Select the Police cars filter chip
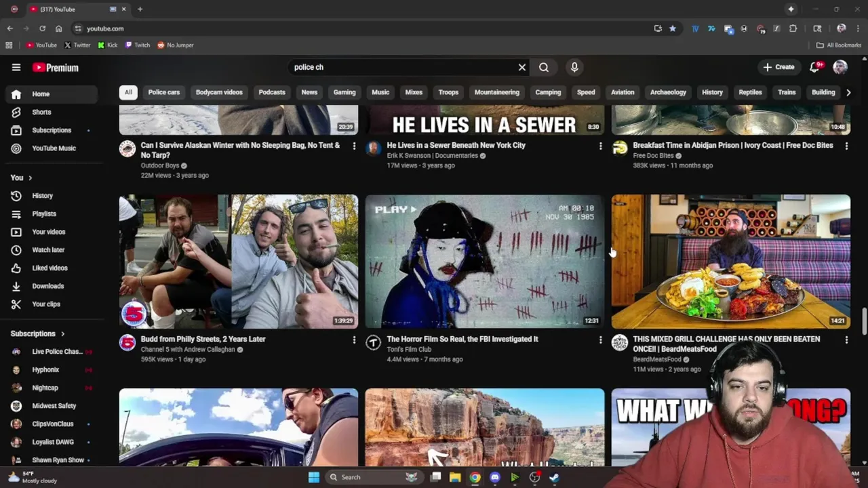The image size is (868, 488). (x=164, y=92)
